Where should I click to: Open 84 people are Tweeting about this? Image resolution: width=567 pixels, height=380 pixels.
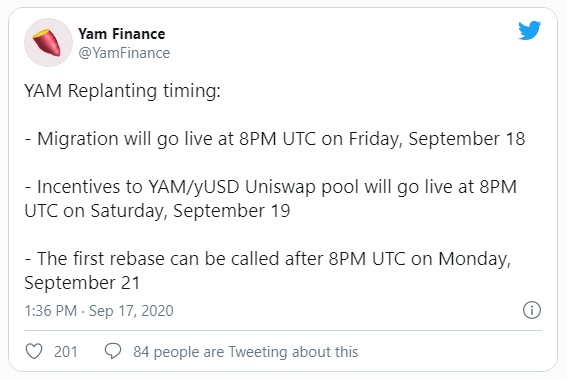click(246, 352)
